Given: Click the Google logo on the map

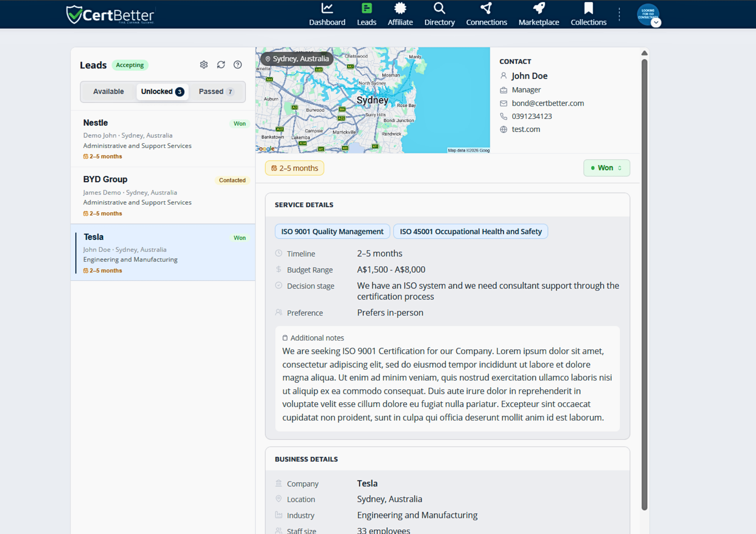Looking at the screenshot, I should click(265, 149).
